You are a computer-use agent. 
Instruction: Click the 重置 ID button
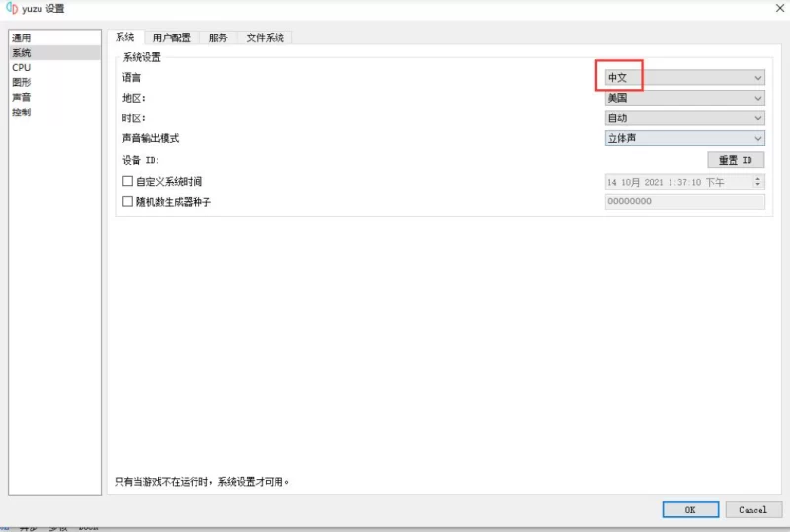point(736,160)
